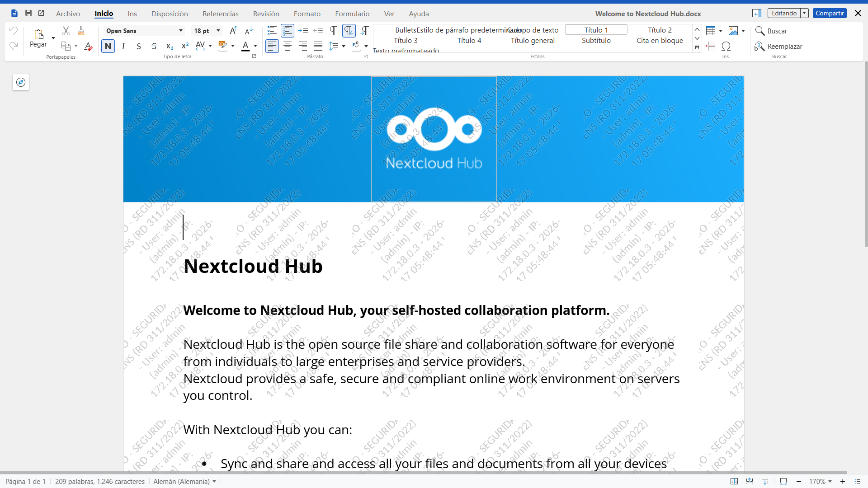Open the character spacing dropdown arrow

210,46
